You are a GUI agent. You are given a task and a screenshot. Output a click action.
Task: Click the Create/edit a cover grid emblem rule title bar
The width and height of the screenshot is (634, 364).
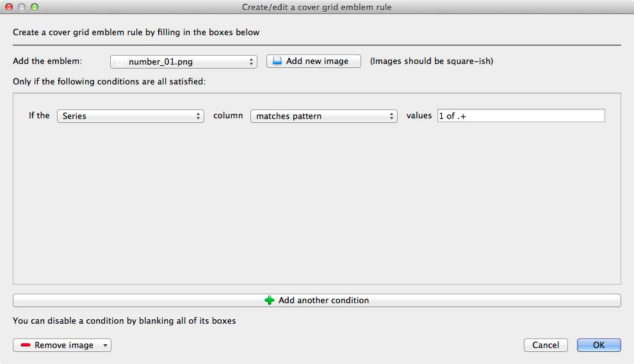click(317, 7)
